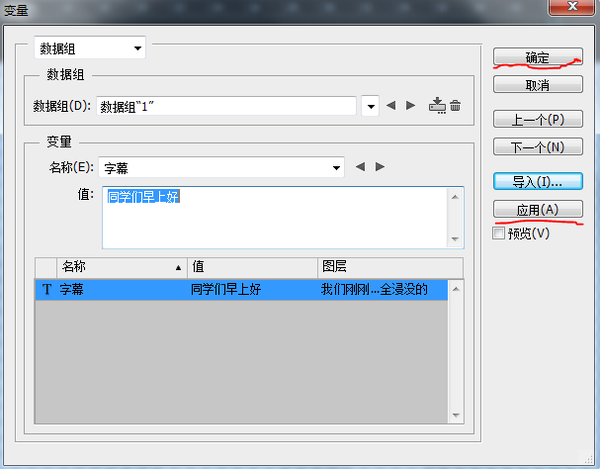Click the 应用(A) button

tap(538, 209)
